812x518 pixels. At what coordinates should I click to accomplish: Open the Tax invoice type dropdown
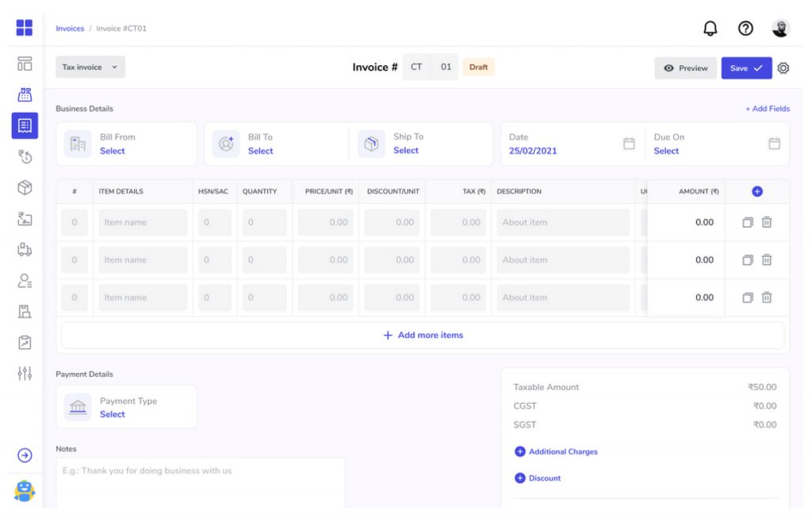pyautogui.click(x=90, y=67)
